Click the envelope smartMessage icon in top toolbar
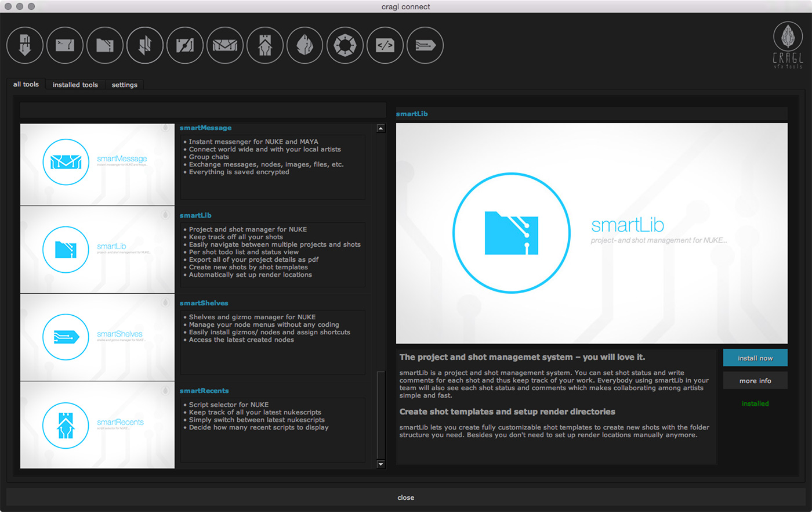This screenshot has width=812, height=512. [225, 45]
